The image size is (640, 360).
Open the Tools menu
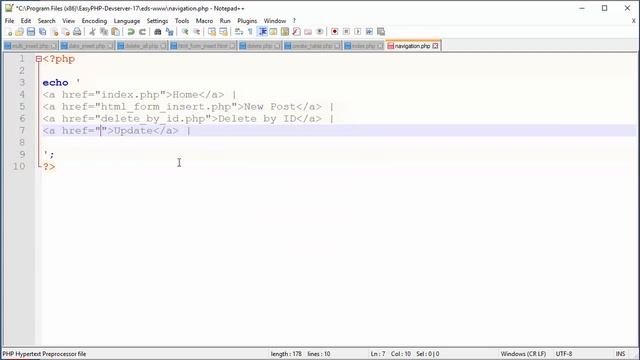[x=182, y=20]
